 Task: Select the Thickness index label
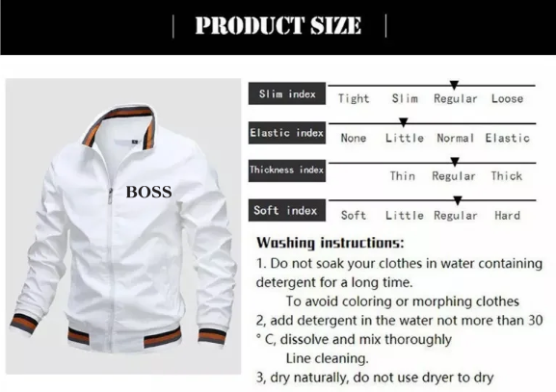287,170
